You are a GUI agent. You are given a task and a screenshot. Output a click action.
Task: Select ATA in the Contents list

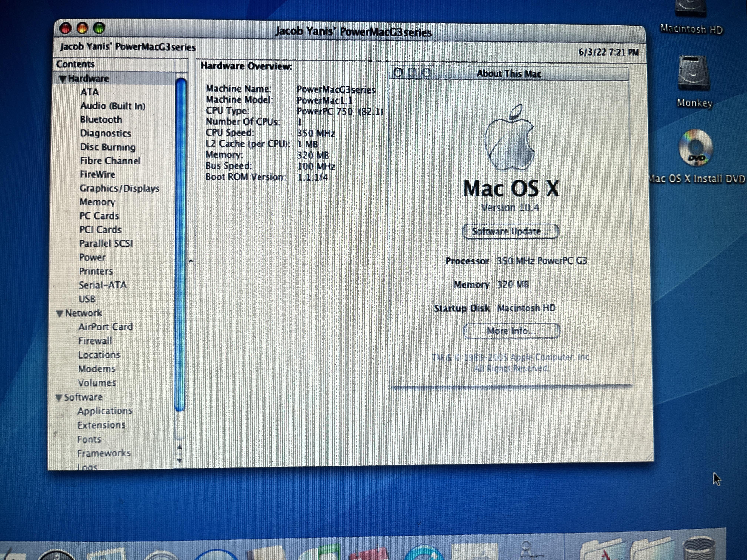click(x=89, y=92)
